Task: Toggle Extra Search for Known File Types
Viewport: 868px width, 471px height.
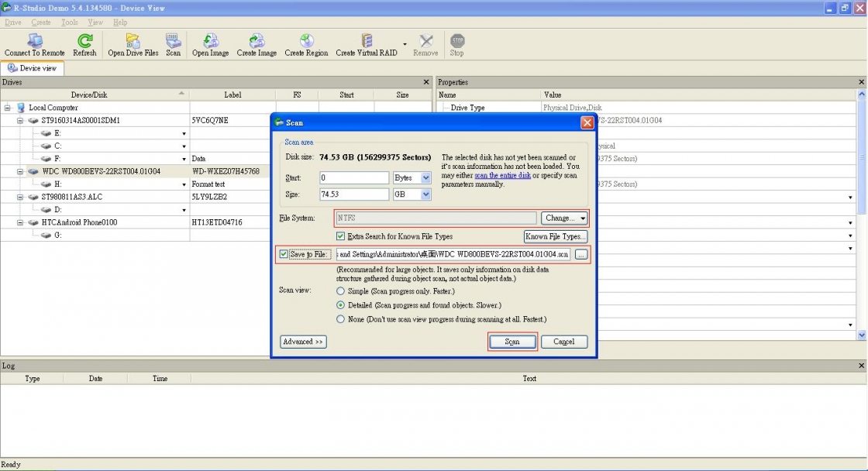Action: coord(340,236)
